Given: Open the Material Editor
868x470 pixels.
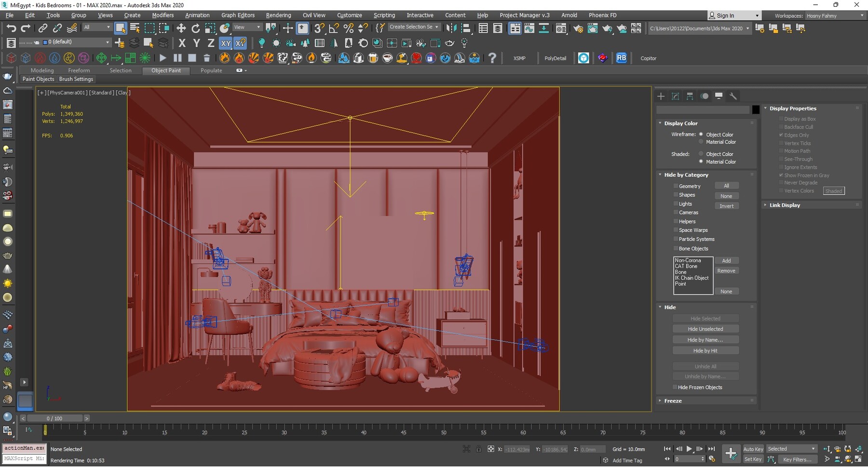Looking at the screenshot, I should coord(561,28).
